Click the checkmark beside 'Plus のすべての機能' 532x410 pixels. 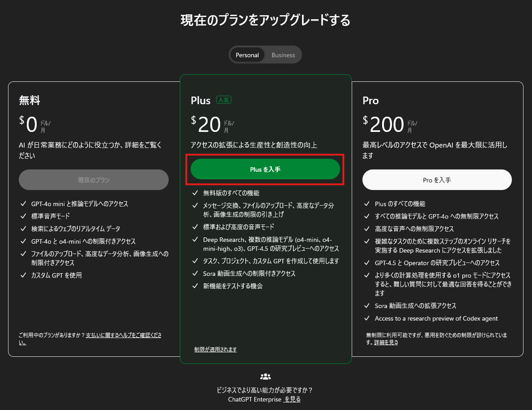(367, 204)
